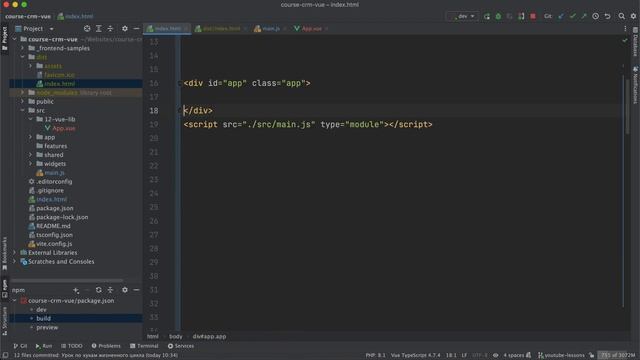
Task: Open IDE settings gear in top toolbar
Action: (633, 16)
